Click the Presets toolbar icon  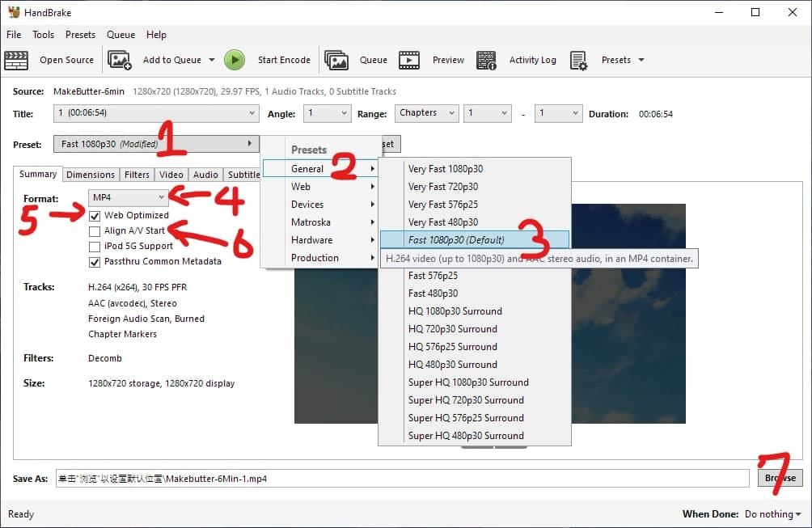578,60
